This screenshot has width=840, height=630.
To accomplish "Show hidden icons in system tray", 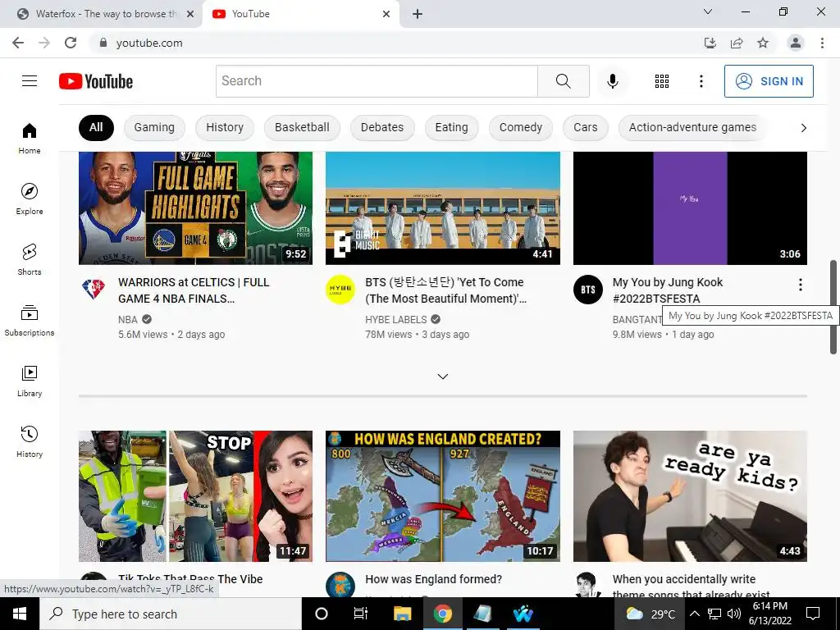I will click(694, 614).
